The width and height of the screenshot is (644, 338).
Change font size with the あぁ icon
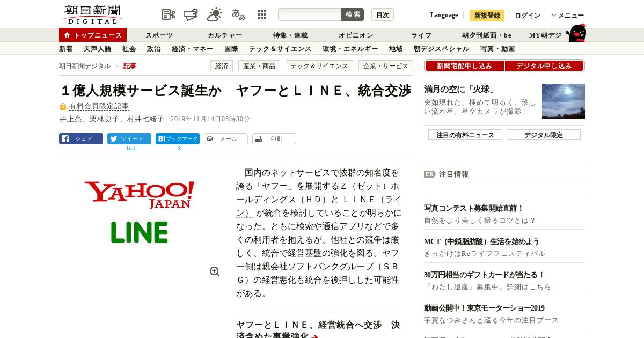[x=238, y=14]
